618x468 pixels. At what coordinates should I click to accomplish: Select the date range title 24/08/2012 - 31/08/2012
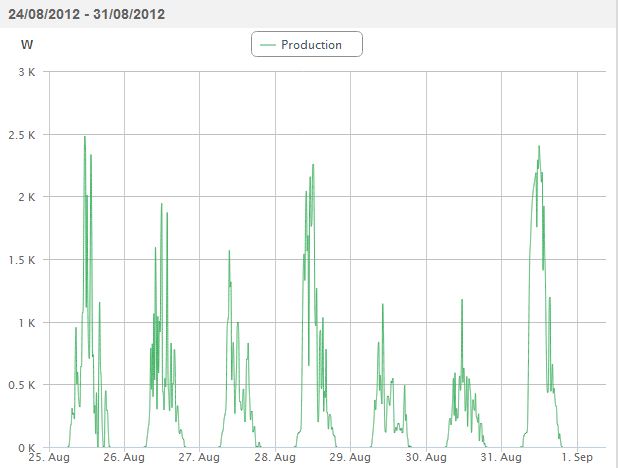pyautogui.click(x=87, y=14)
